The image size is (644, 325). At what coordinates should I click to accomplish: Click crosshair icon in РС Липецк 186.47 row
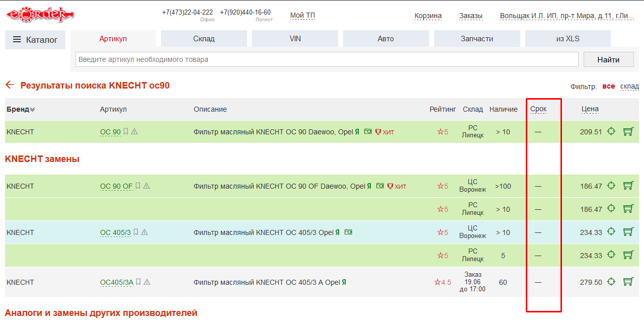(x=611, y=209)
